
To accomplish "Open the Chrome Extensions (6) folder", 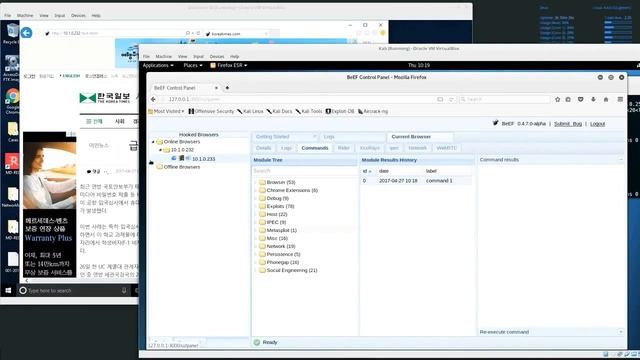I will coord(291,190).
